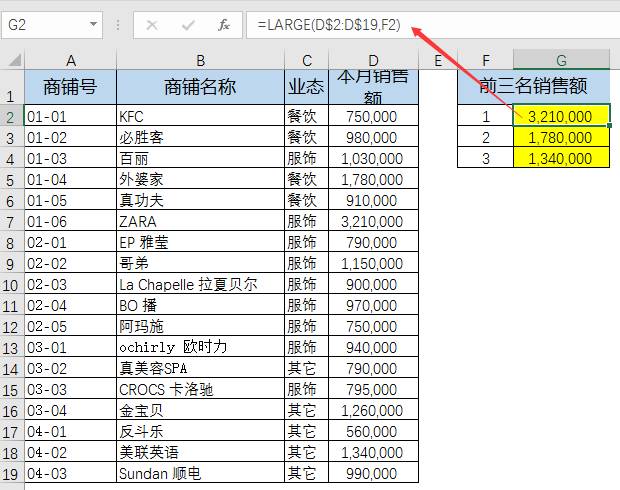620x490 pixels.
Task: Click the 商铺名称 header cell
Action: click(200, 87)
